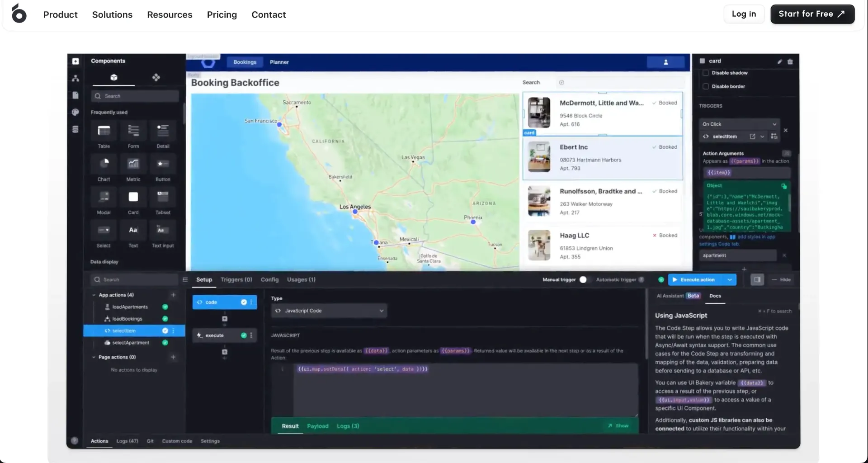Click the Execute action button
Image resolution: width=868 pixels, height=463 pixels.
click(697, 280)
